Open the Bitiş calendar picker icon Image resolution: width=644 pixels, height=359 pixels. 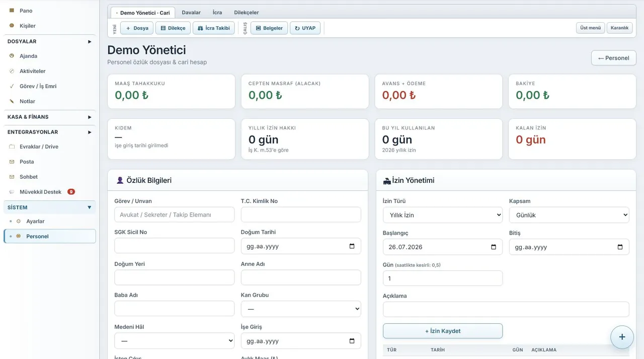click(620, 247)
